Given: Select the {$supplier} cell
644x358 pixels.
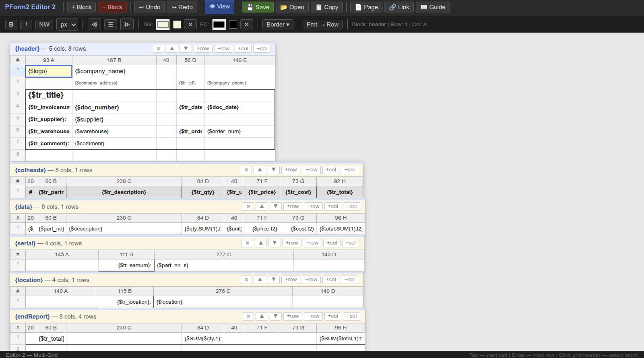Looking at the screenshot, I should (x=114, y=119).
